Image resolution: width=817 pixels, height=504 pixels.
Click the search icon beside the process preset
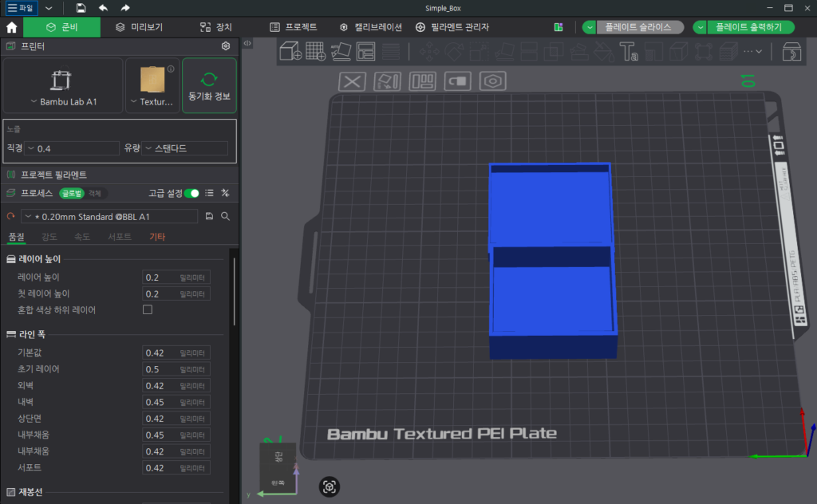pos(226,216)
